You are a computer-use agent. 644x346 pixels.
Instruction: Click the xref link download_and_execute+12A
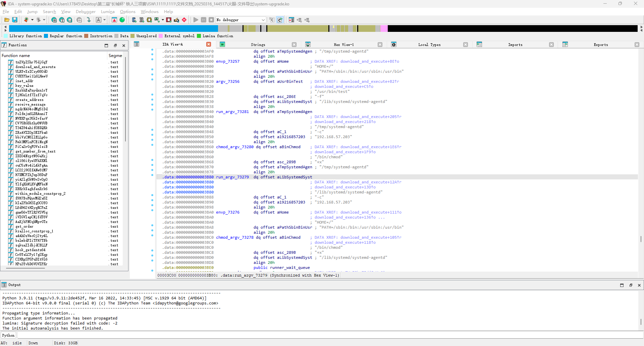(371, 182)
